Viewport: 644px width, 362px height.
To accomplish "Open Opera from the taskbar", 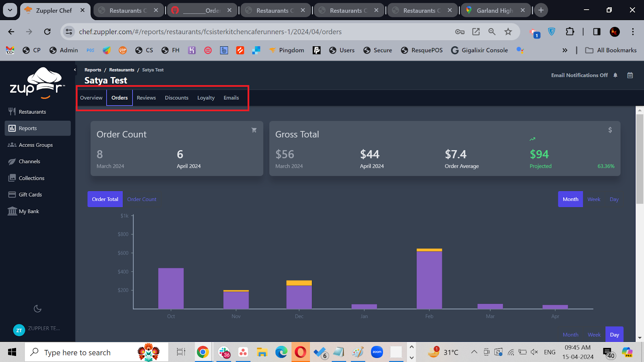I will tap(300, 352).
